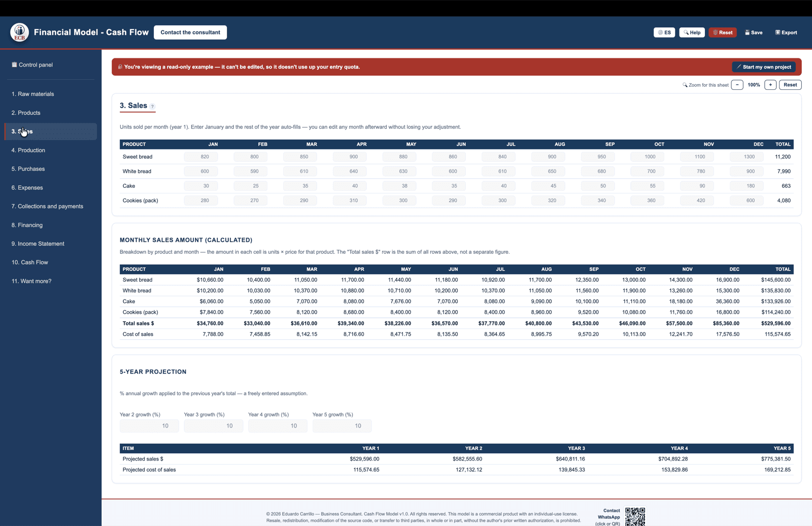Focus Cake June units field
This screenshot has width=812, height=526.
pyautogui.click(x=449, y=186)
